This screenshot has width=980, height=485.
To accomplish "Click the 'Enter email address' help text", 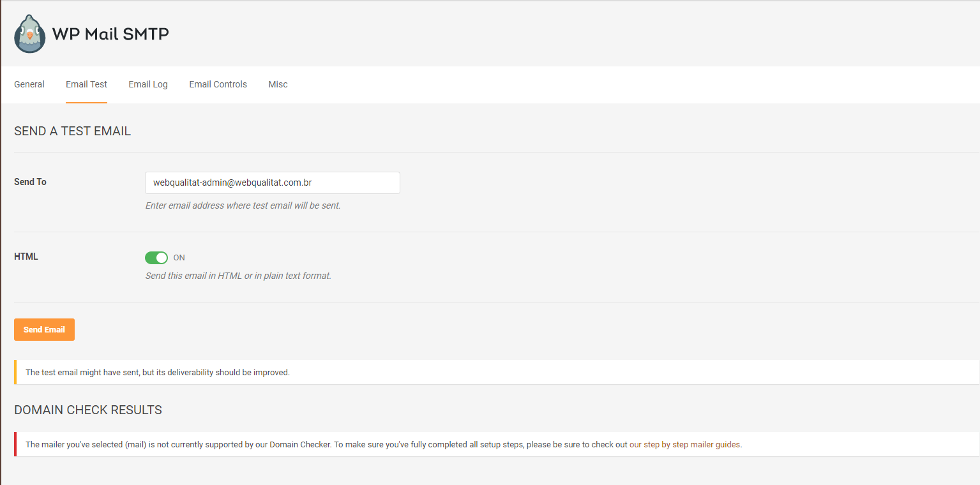I will pos(243,205).
